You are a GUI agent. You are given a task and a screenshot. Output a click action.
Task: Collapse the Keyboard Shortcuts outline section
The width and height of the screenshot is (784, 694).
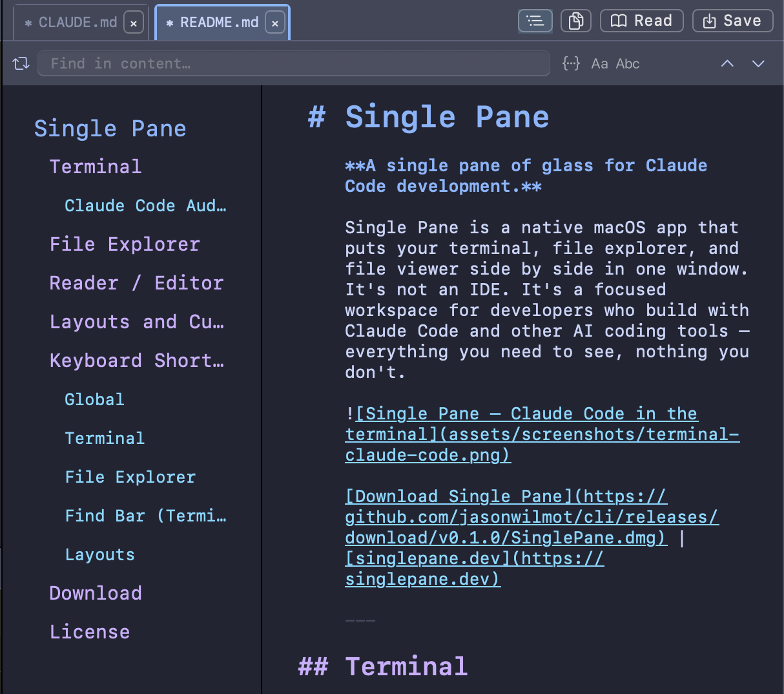137,360
